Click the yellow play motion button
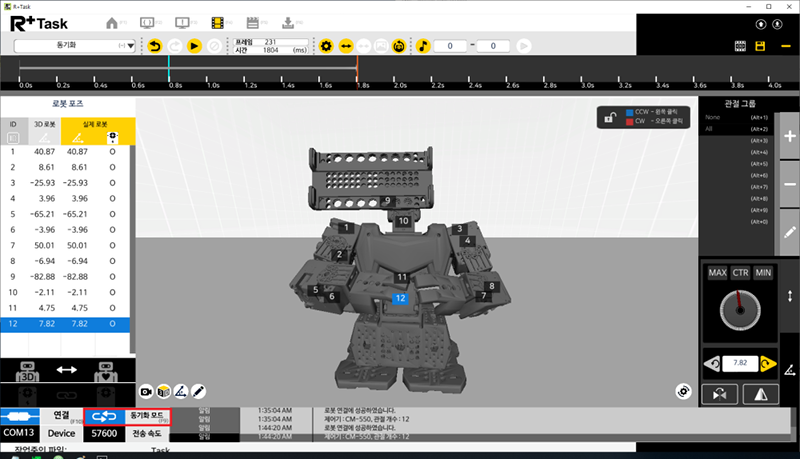This screenshot has width=800, height=459. [194, 46]
